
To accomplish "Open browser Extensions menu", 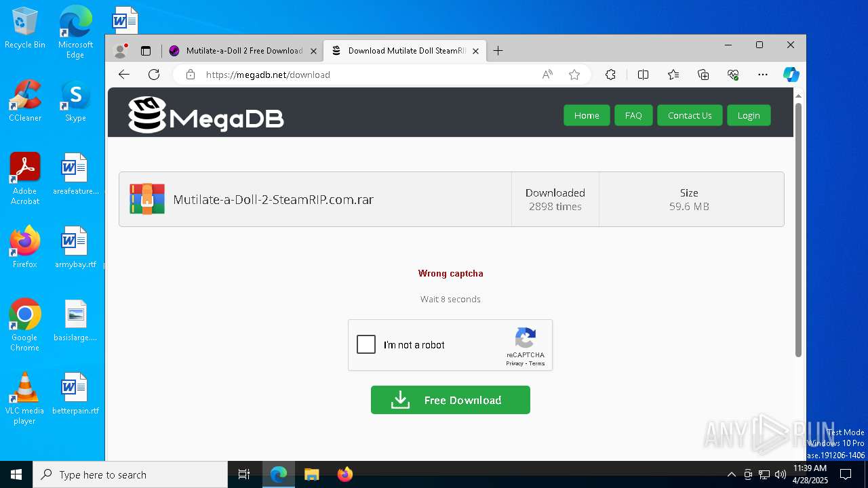I will click(x=610, y=75).
